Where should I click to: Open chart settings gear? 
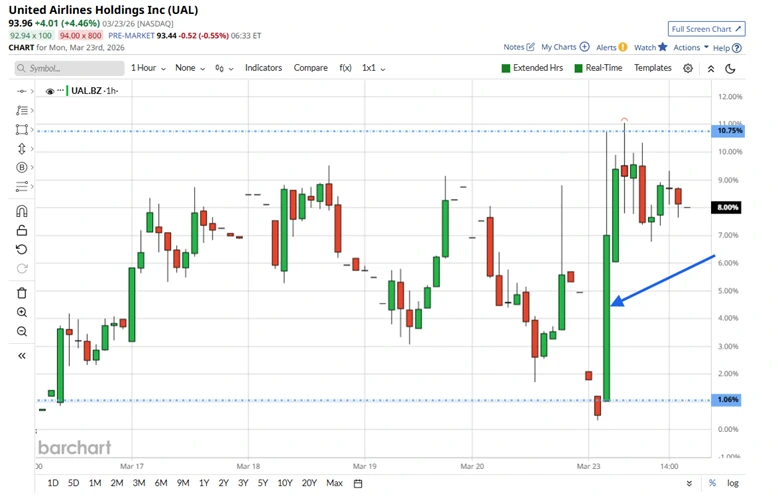[688, 68]
